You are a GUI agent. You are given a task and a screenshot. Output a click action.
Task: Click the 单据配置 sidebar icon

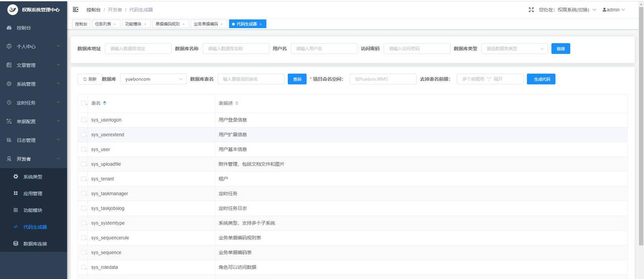tap(9, 121)
